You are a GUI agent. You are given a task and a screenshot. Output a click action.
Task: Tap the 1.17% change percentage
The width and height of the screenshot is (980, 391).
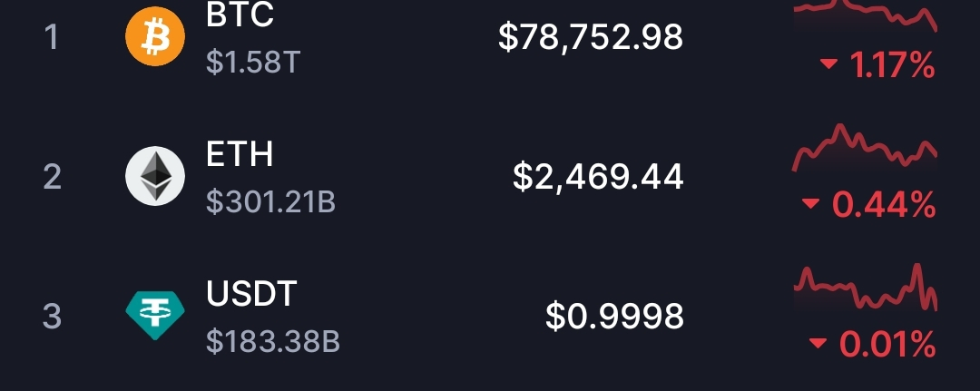(x=893, y=64)
